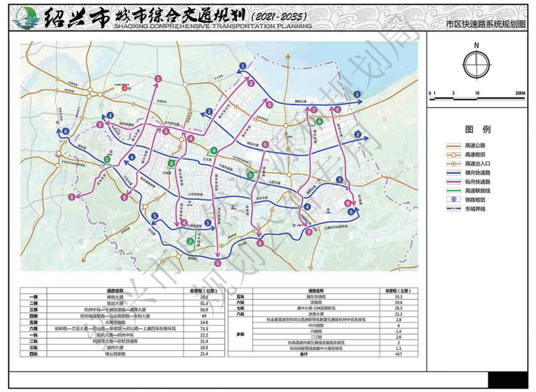Viewport: 536px width, 392px height.
Task: Click the north arrow compass symbol
Action: pyautogui.click(x=476, y=63)
